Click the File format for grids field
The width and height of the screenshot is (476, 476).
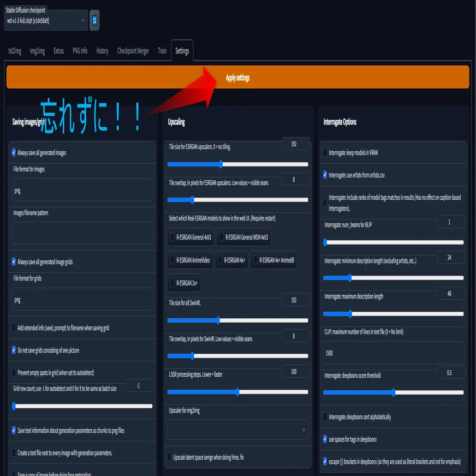pyautogui.click(x=82, y=299)
